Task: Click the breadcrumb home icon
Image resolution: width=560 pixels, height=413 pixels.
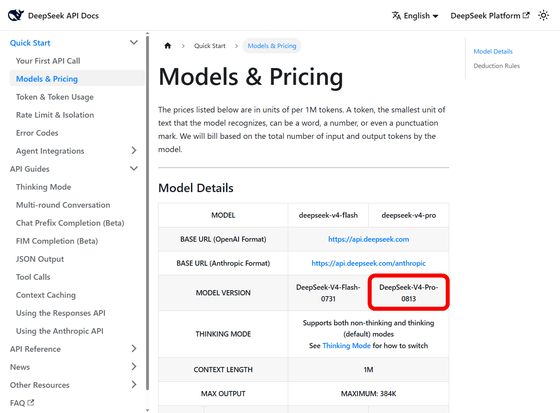Action: pyautogui.click(x=168, y=46)
